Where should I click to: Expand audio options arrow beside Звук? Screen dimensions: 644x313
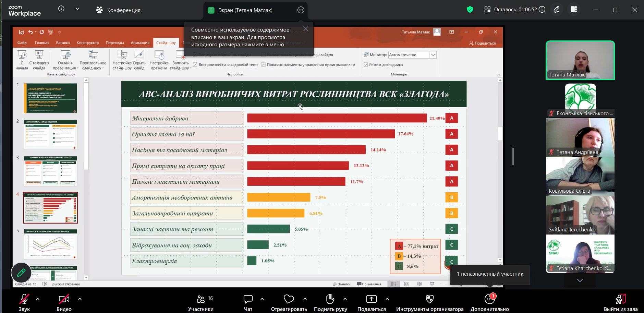point(38,299)
